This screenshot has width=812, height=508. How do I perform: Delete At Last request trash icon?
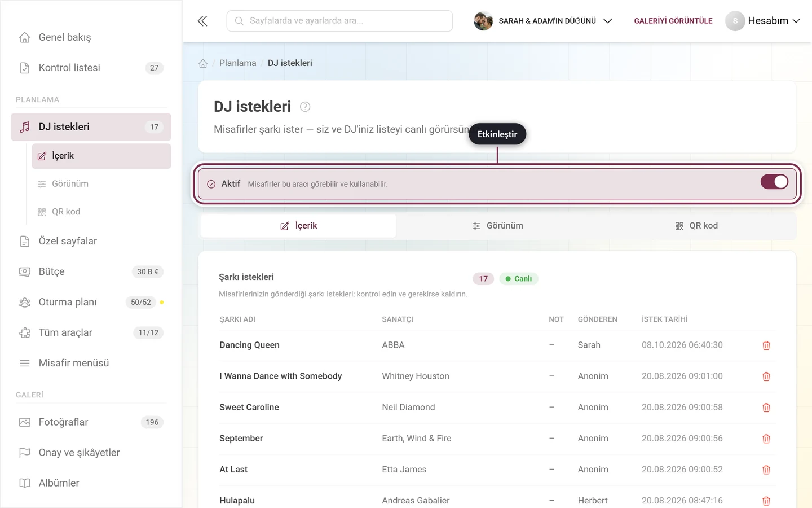(x=766, y=470)
